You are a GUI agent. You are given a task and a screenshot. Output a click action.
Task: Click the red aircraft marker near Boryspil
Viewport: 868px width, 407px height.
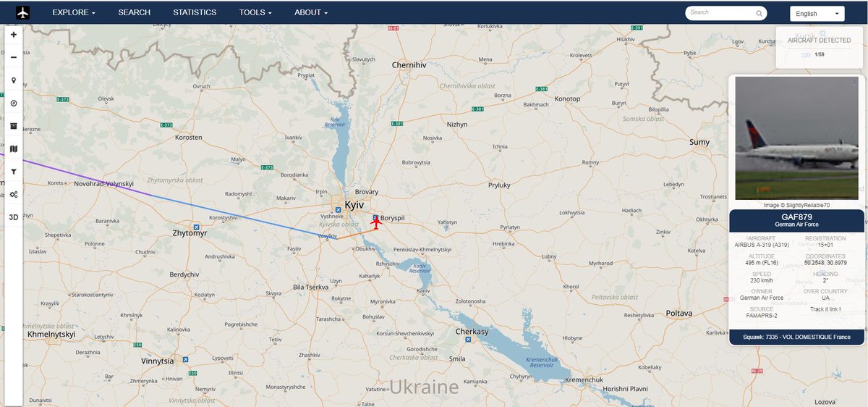click(375, 223)
